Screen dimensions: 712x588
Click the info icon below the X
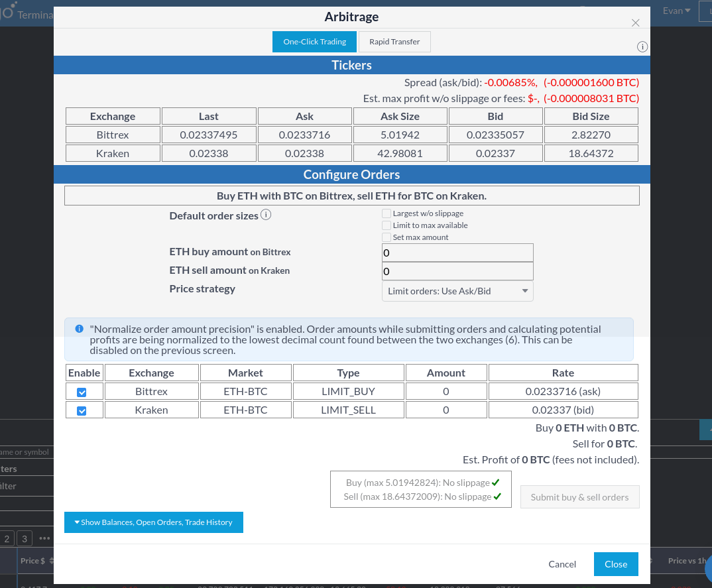[x=642, y=47]
